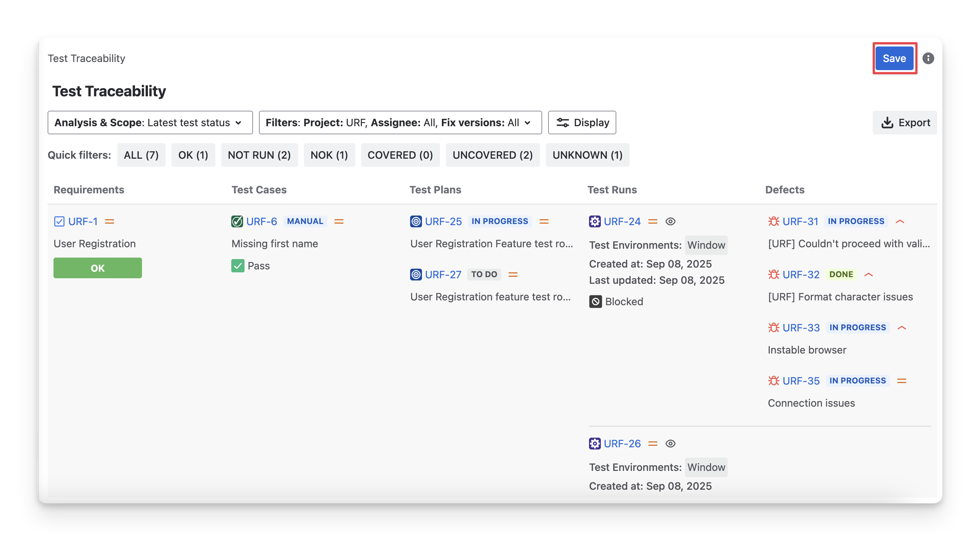Click the info icon next to Save

[x=928, y=58]
